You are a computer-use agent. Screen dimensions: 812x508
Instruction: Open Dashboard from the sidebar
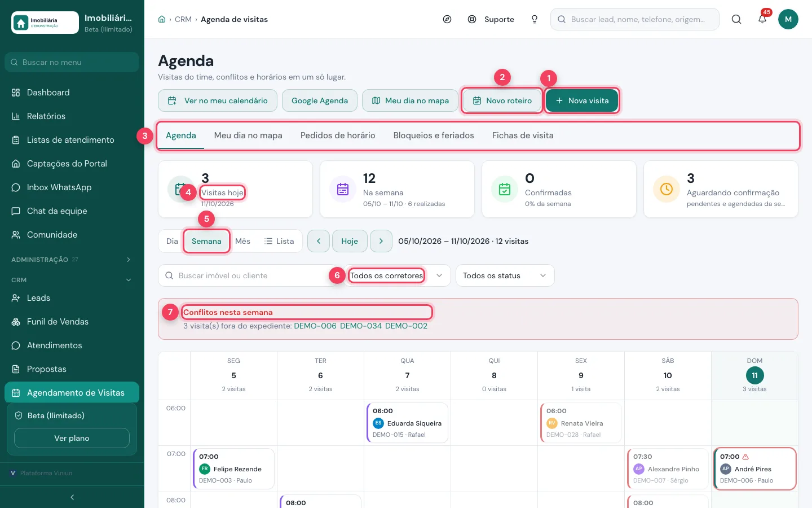(x=72, y=93)
